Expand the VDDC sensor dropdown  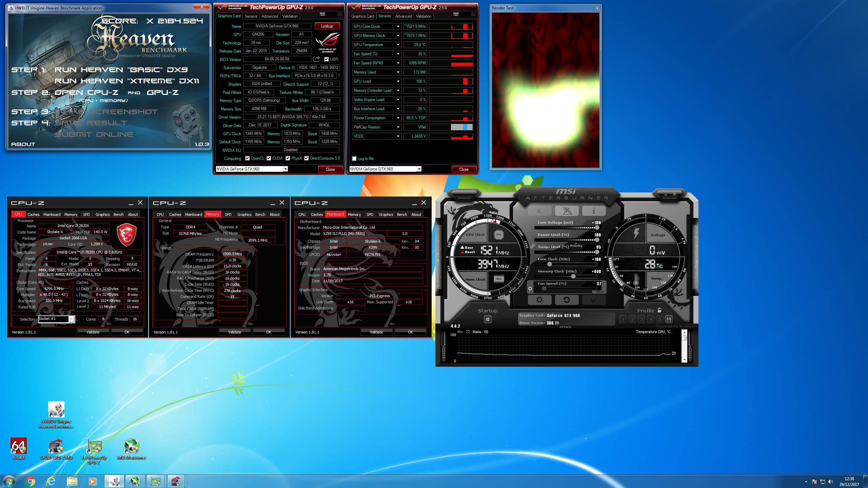coord(398,136)
